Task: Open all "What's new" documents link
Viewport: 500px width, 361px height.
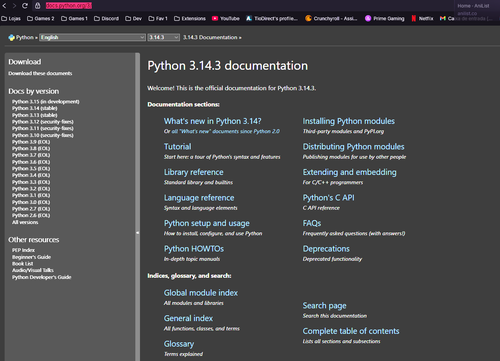Action: point(226,131)
